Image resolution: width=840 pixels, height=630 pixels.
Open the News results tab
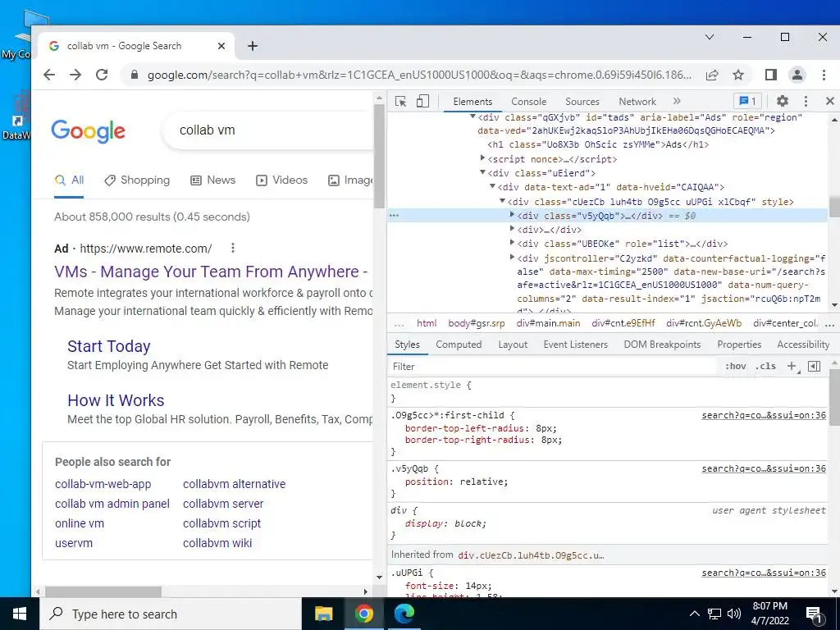213,180
